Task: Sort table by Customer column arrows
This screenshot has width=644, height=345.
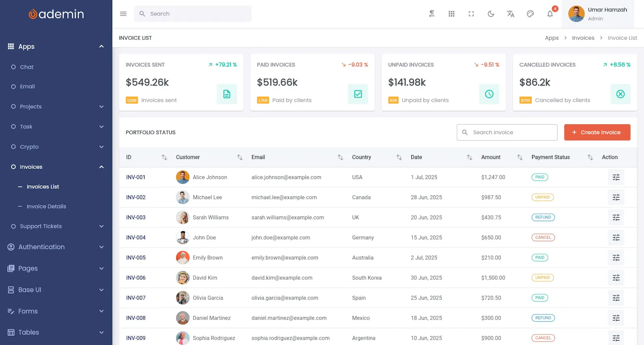Action: pyautogui.click(x=240, y=157)
